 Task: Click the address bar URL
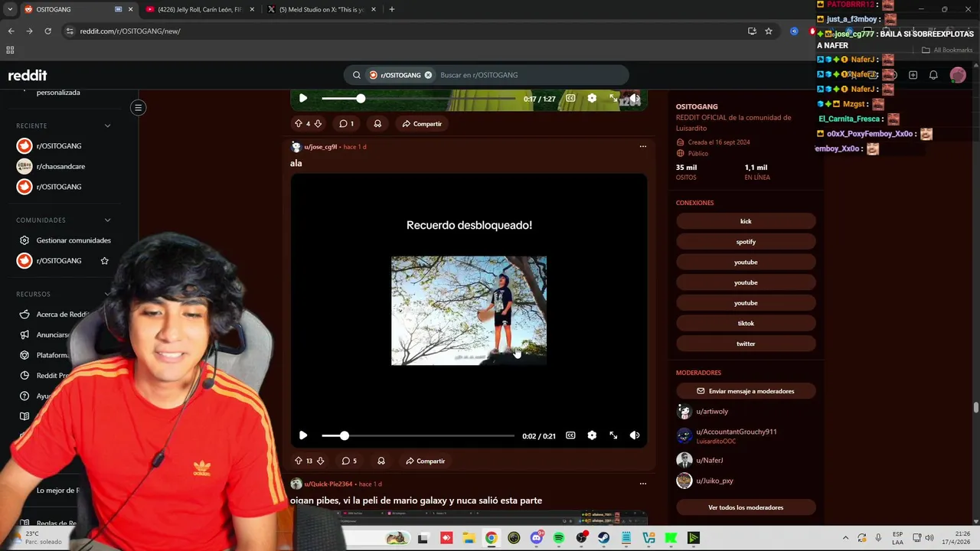(x=130, y=31)
